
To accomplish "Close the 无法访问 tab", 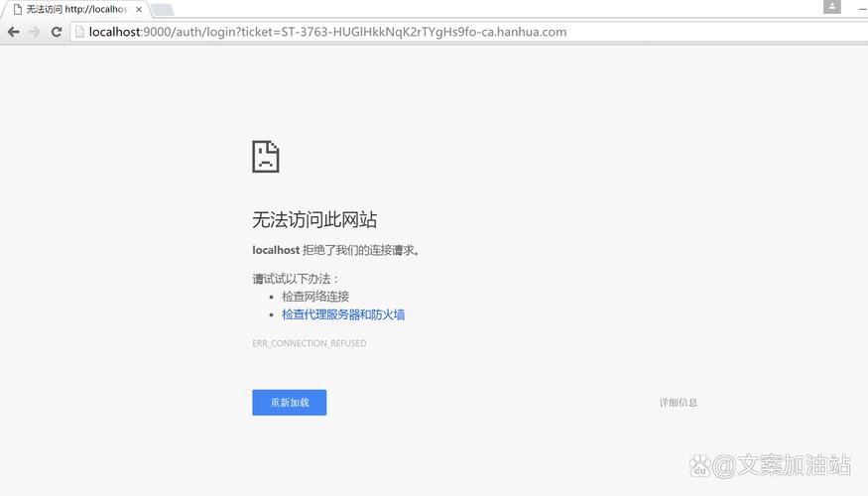I will tap(139, 9).
